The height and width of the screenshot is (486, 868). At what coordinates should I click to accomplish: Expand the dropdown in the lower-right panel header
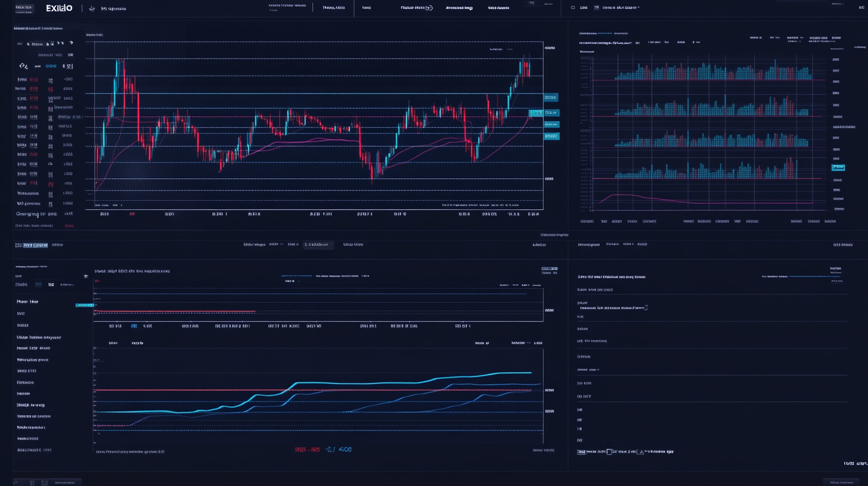point(627,244)
